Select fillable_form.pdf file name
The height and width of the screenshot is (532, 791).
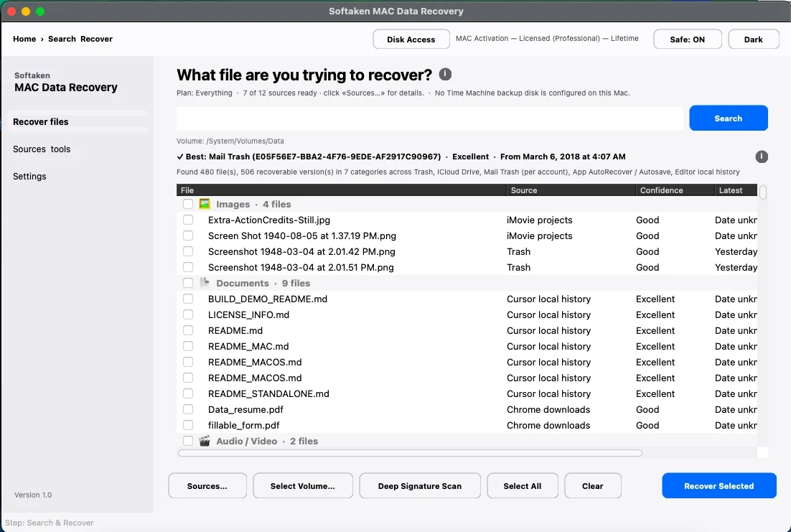(243, 424)
